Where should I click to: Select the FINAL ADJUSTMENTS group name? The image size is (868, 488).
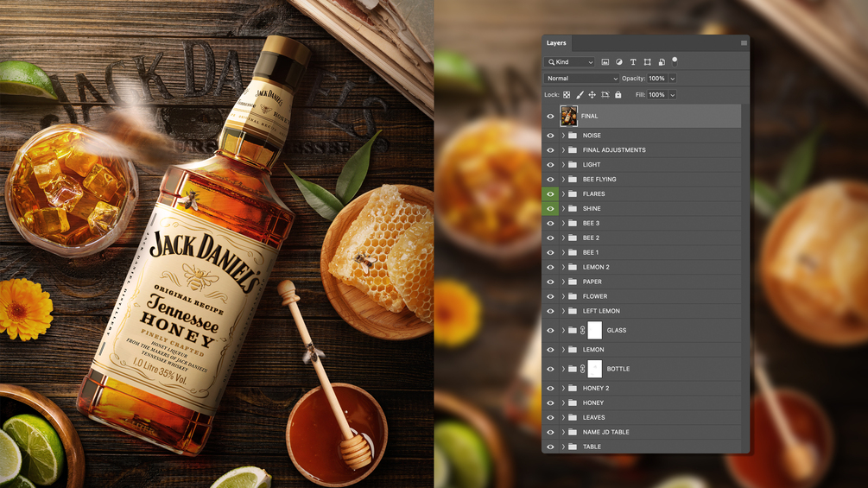click(614, 150)
